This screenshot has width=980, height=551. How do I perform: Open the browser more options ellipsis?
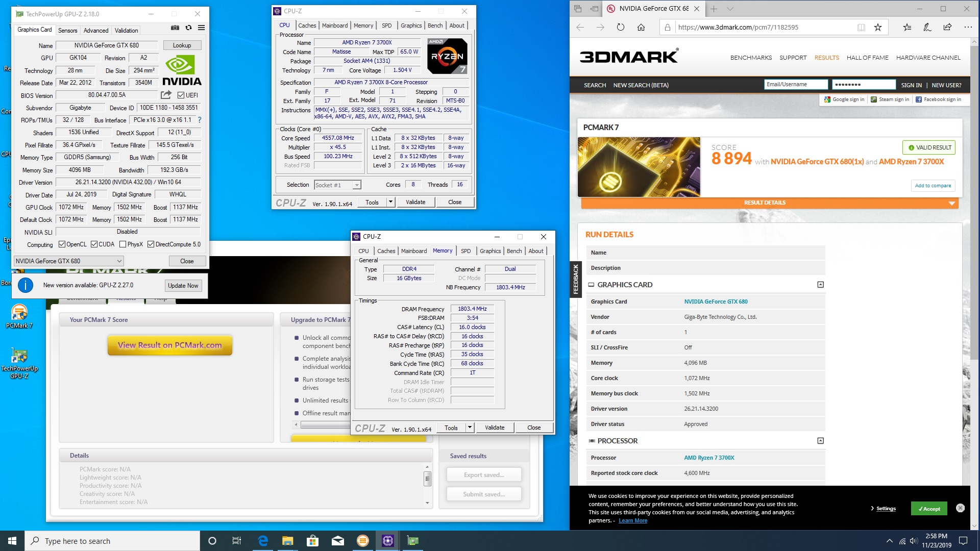coord(968,28)
